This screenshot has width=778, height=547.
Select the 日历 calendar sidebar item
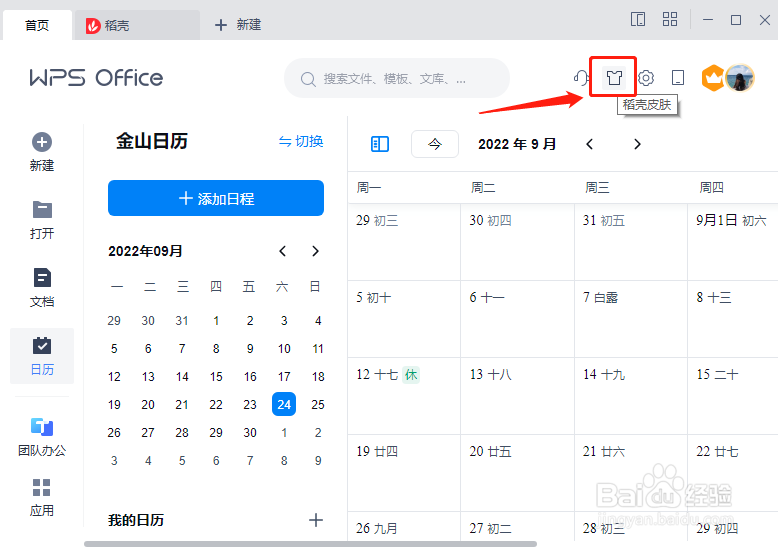[x=42, y=356]
